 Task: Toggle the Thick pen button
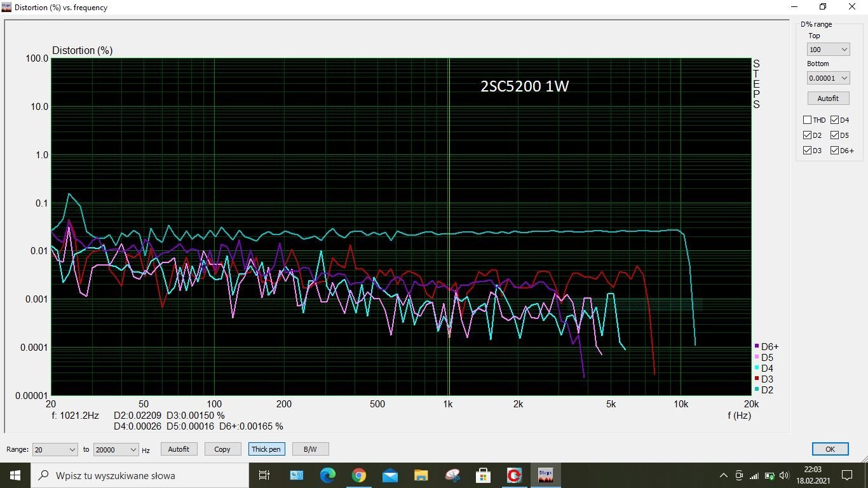[266, 449]
